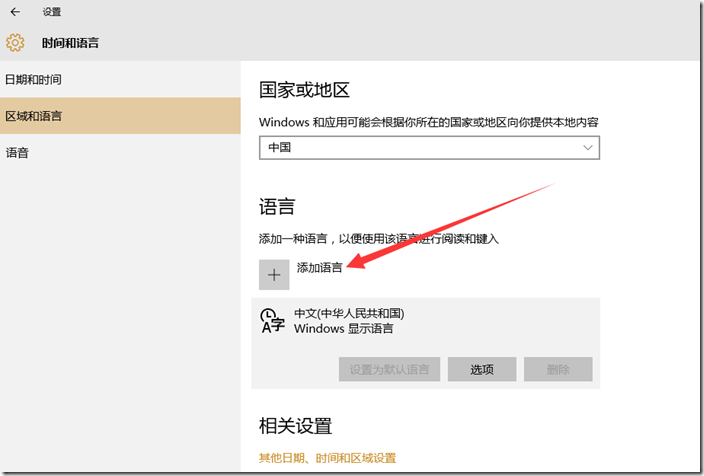704x476 pixels.
Task: Click the Windows 显示语言 text
Action: tap(343, 329)
